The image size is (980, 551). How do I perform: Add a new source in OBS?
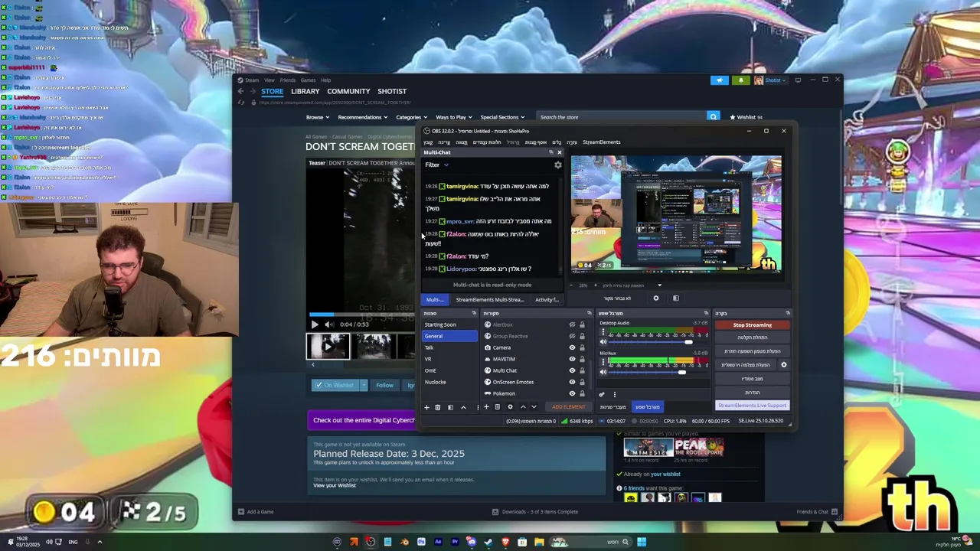[486, 407]
